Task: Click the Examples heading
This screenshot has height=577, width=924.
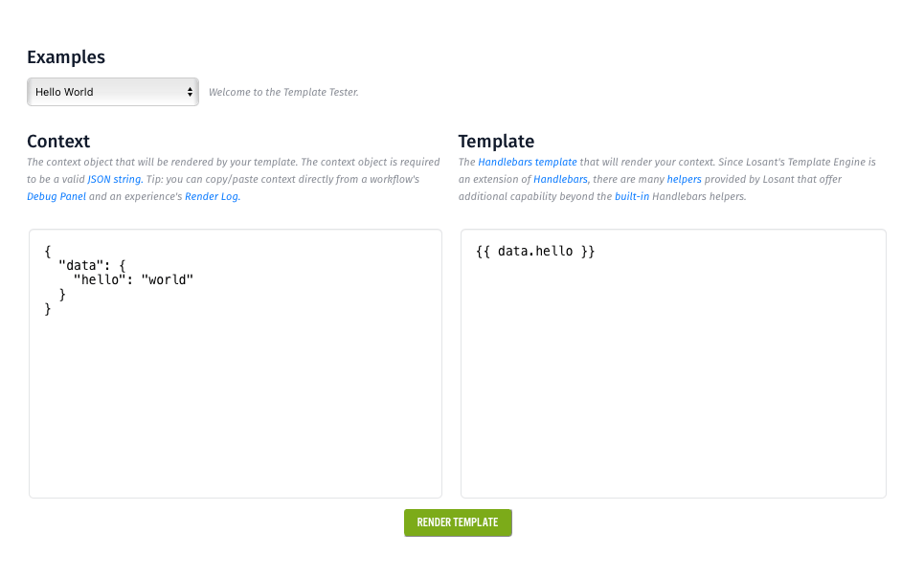Action: pos(66,56)
